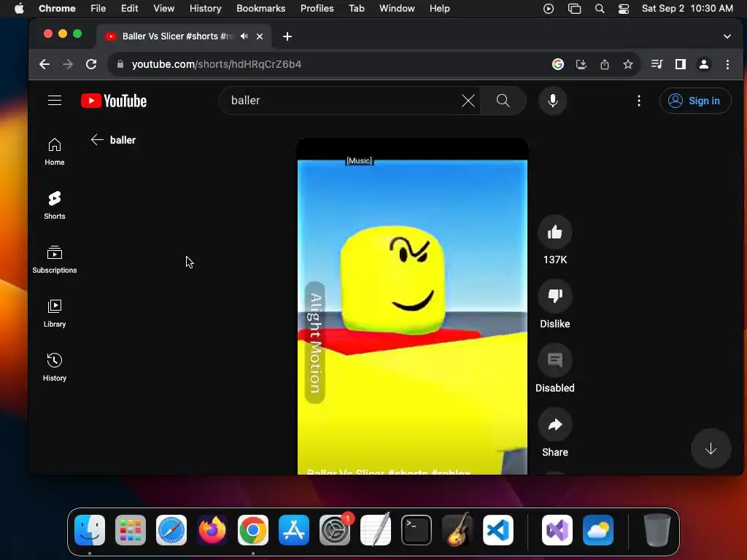Reload the page
The height and width of the screenshot is (560, 747).
click(91, 64)
